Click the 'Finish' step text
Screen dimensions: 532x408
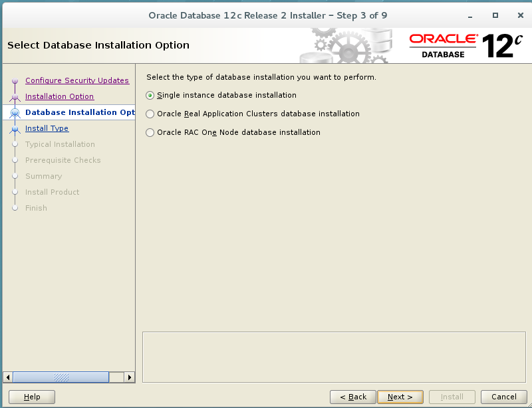point(36,208)
